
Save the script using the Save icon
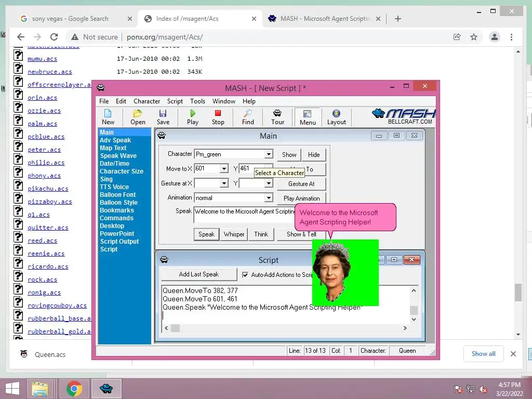coord(163,117)
